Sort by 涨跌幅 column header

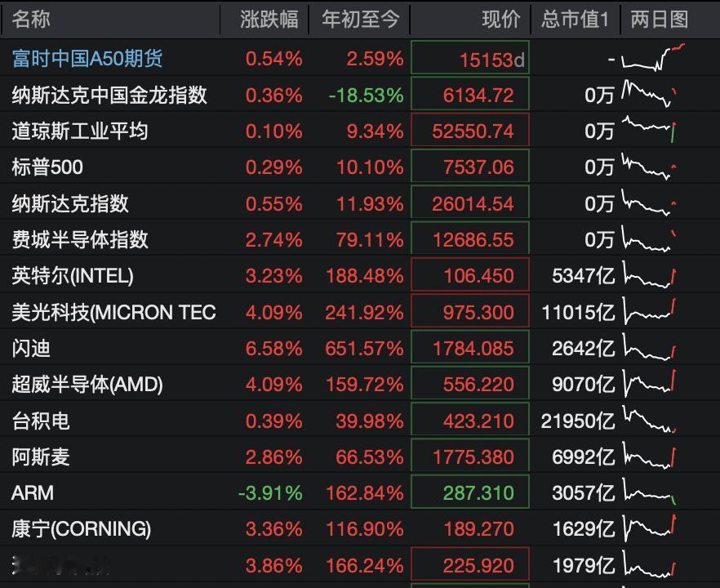coord(269,20)
